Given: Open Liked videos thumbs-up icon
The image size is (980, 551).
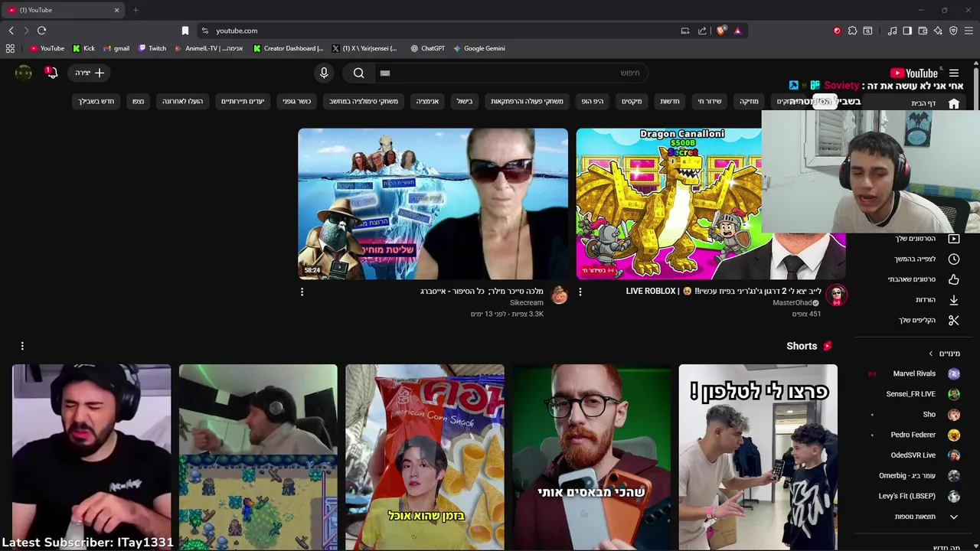Looking at the screenshot, I should coord(954,279).
